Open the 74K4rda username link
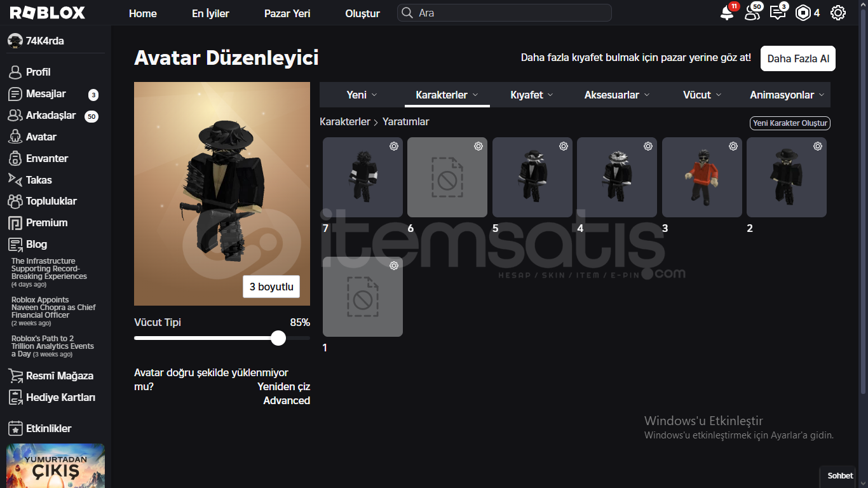 44,41
